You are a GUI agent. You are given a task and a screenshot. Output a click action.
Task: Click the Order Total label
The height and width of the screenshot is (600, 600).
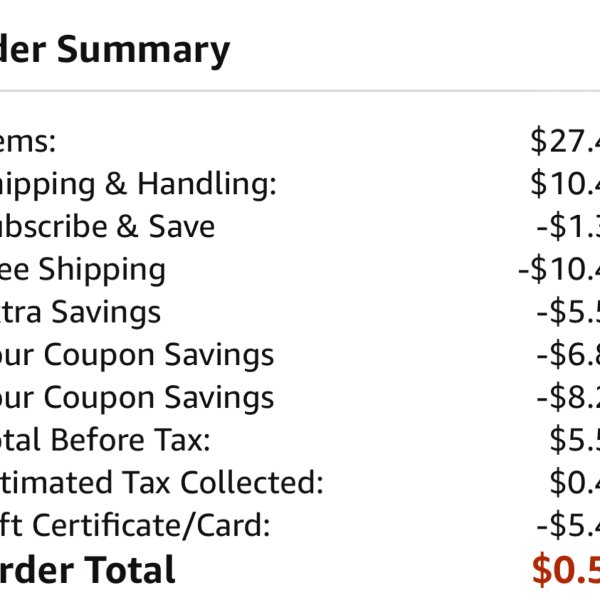click(88, 570)
